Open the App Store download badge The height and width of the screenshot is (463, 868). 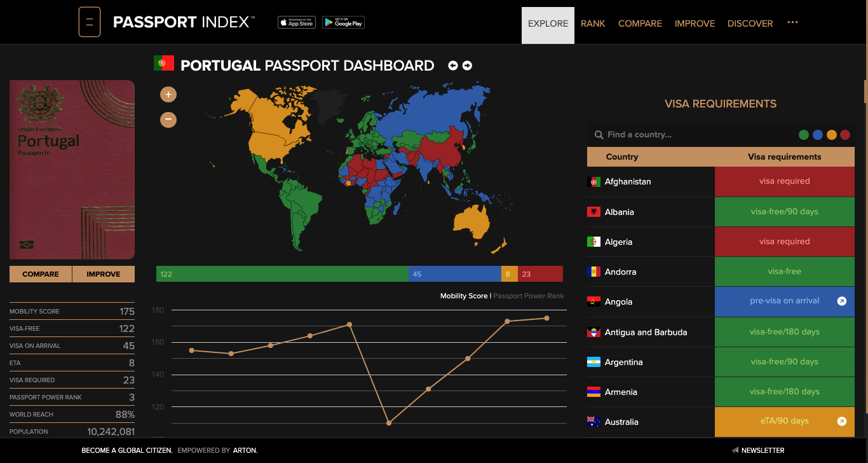[x=297, y=22]
